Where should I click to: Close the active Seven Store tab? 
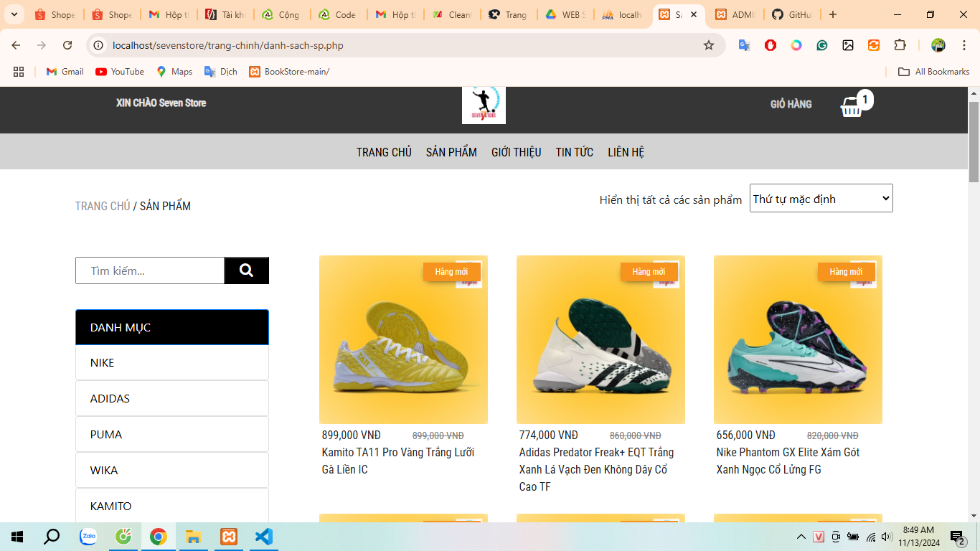[694, 14]
